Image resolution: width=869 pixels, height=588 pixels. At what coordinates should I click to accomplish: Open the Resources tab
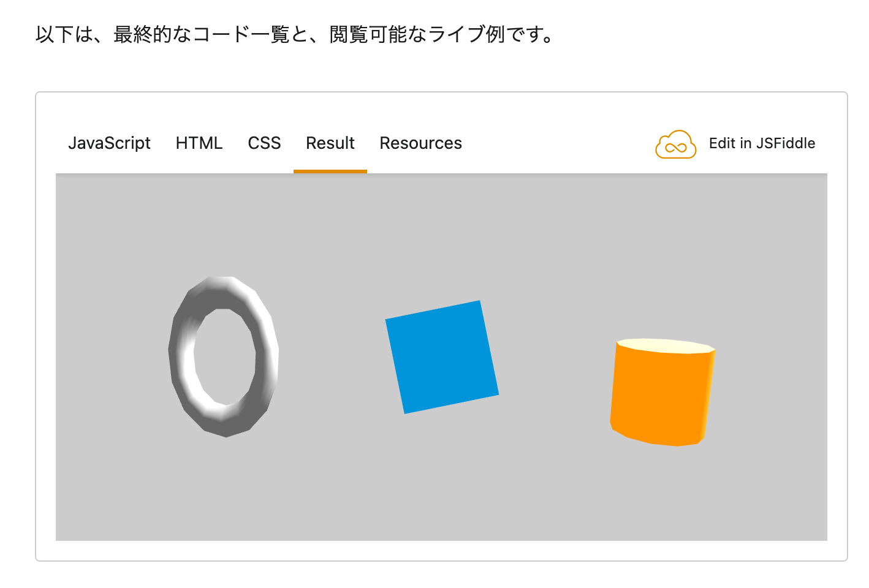tap(421, 143)
